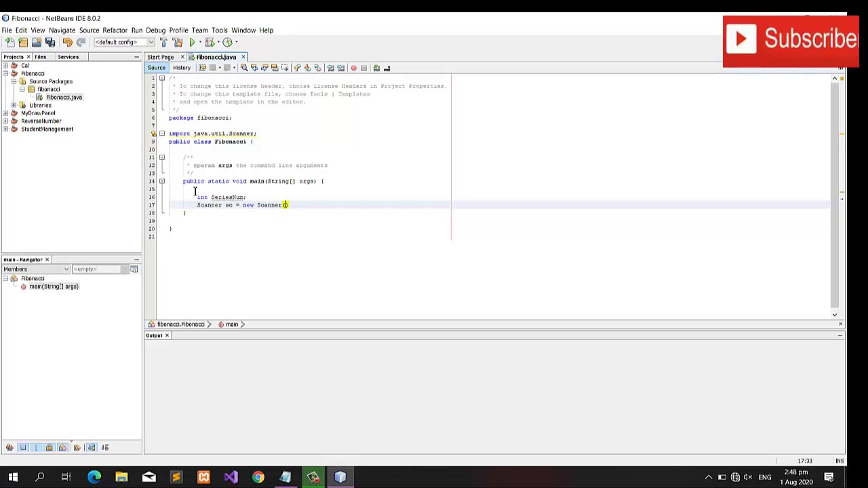Image resolution: width=868 pixels, height=488 pixels.
Task: Open the Refactor menu
Action: point(115,30)
